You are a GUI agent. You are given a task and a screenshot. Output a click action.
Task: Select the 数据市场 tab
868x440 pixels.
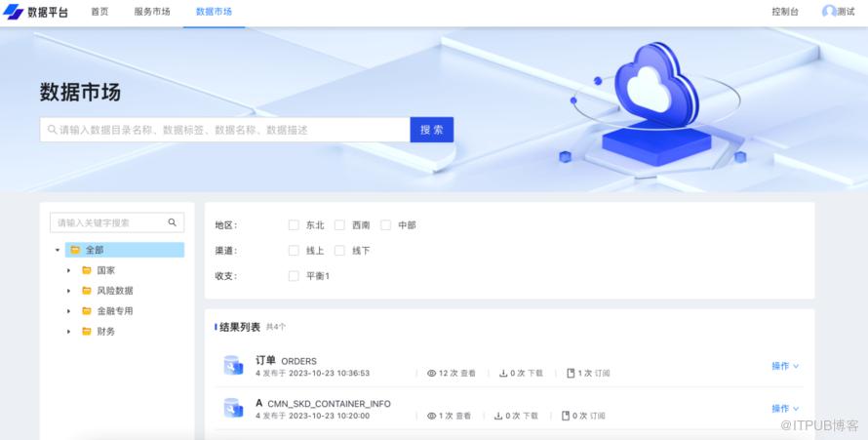tap(214, 12)
